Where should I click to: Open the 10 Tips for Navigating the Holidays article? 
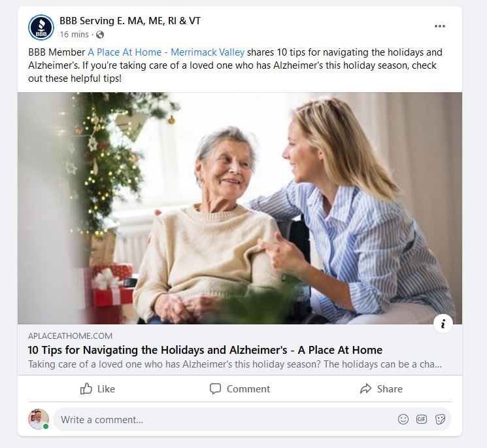pyautogui.click(x=205, y=350)
